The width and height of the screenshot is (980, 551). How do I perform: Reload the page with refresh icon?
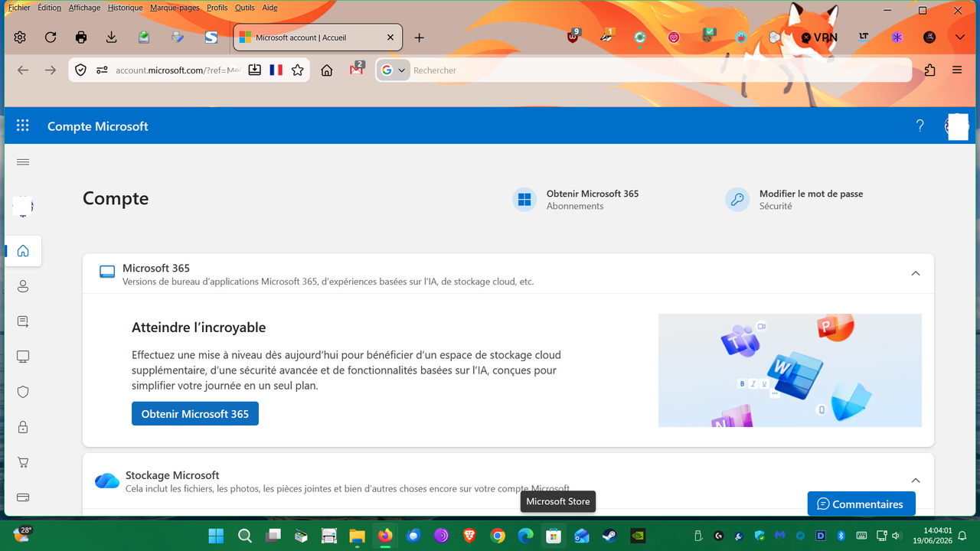coord(51,37)
